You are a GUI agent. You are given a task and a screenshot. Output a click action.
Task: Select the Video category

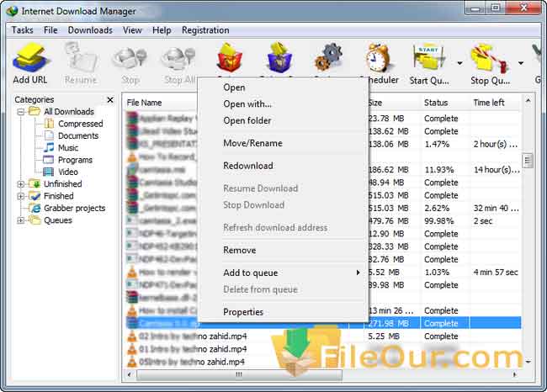click(x=67, y=172)
